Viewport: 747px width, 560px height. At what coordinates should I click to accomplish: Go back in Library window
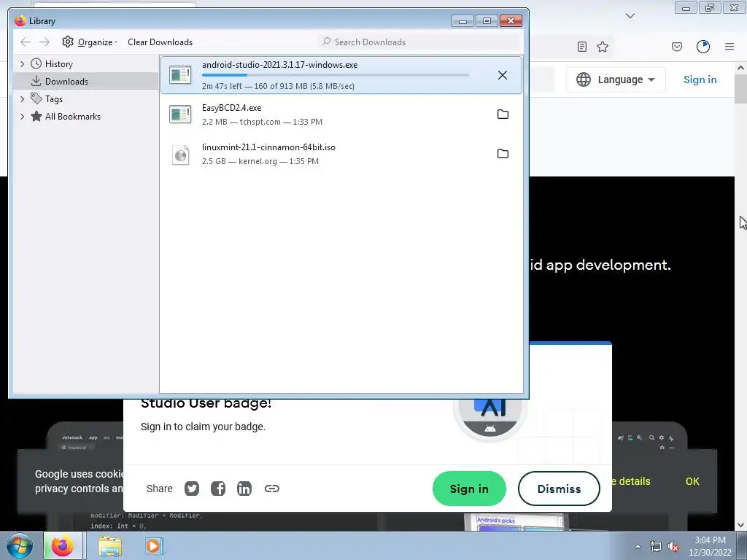coord(26,42)
